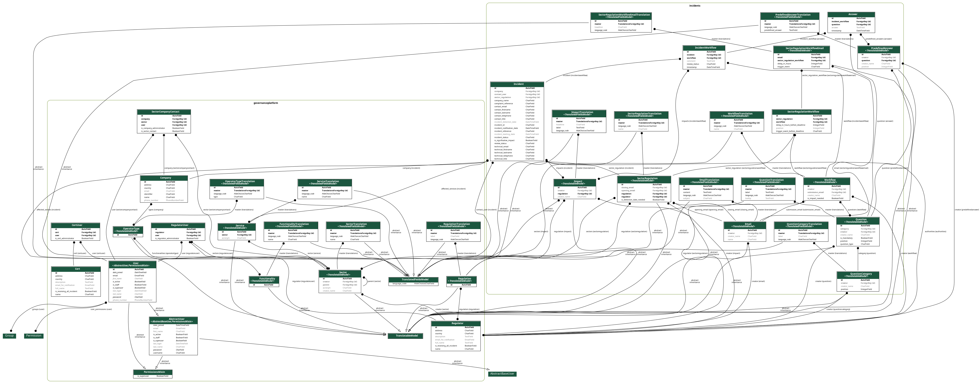Select the SectorRegulationWorkflow model header

click(x=802, y=112)
